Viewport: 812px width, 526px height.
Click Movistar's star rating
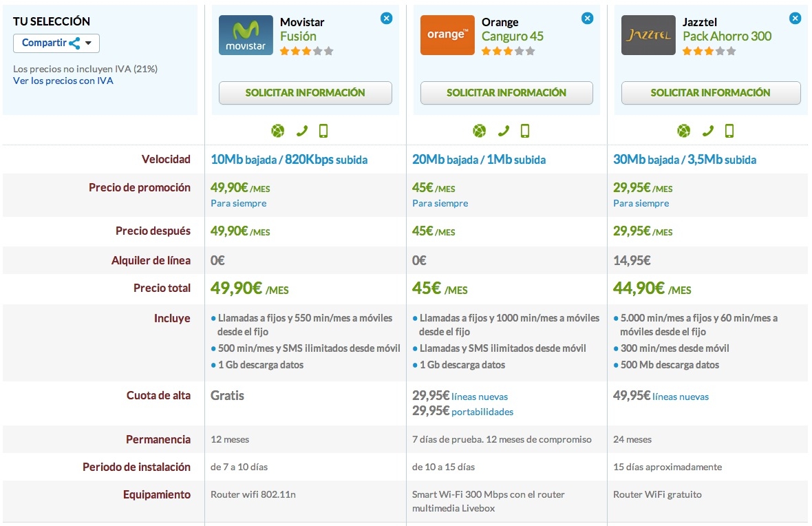click(307, 52)
